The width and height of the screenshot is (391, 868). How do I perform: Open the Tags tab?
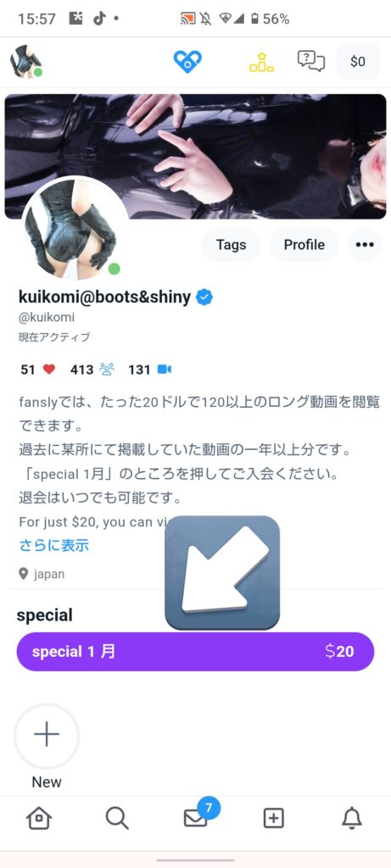pyautogui.click(x=231, y=245)
